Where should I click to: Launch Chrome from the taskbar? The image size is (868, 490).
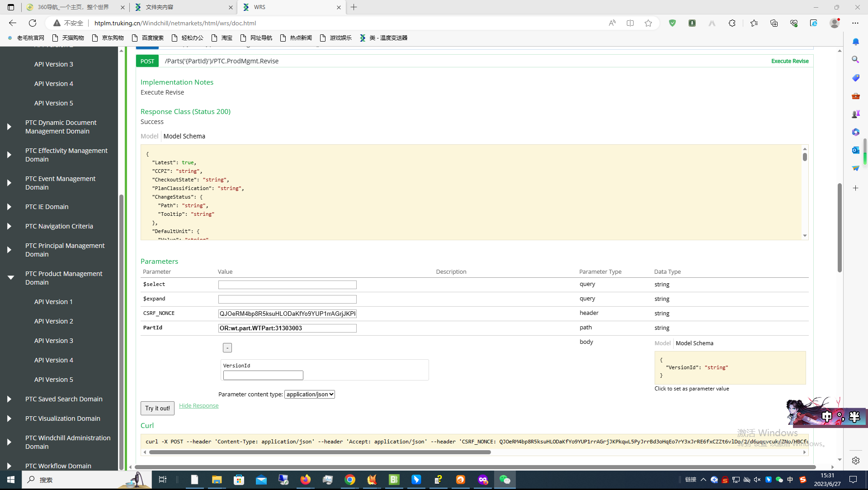tap(350, 480)
